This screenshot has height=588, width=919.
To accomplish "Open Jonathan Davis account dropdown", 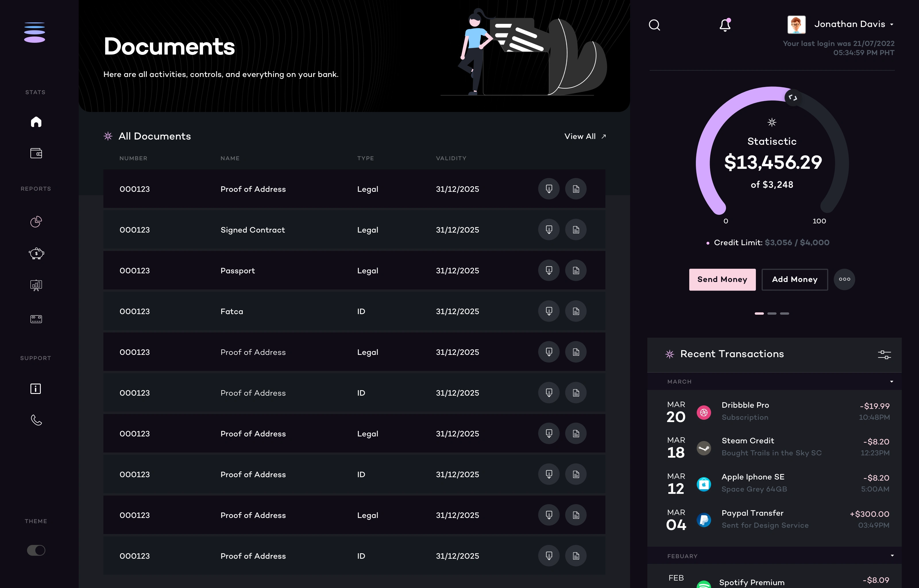I will (x=891, y=24).
